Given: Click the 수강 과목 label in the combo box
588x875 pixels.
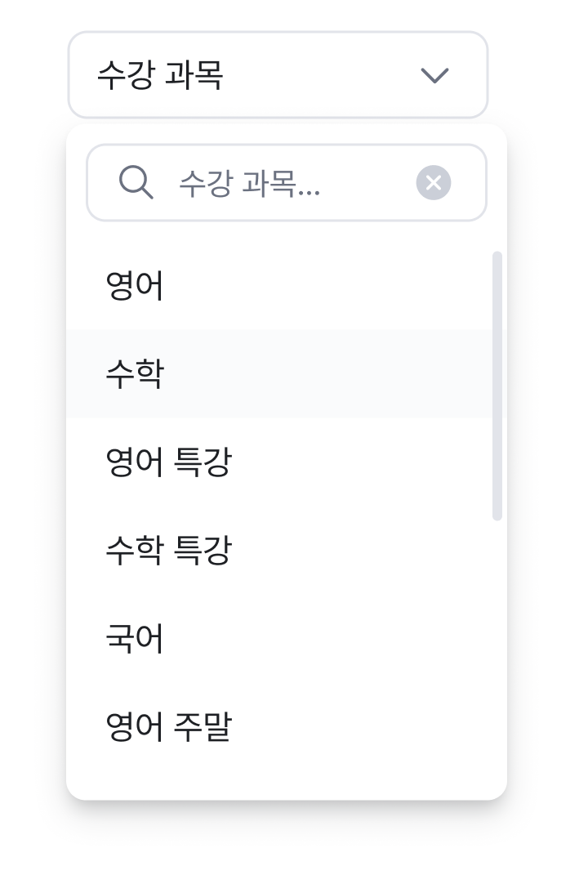Looking at the screenshot, I should tap(160, 75).
